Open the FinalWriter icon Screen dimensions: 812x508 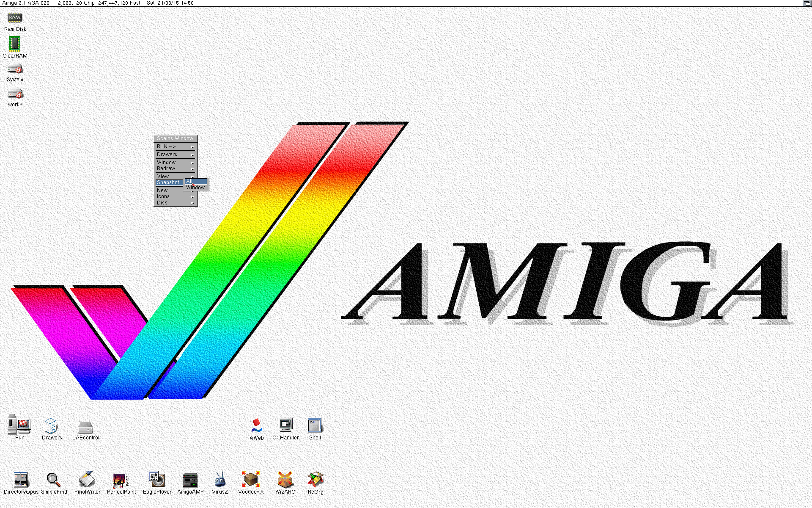[87, 480]
